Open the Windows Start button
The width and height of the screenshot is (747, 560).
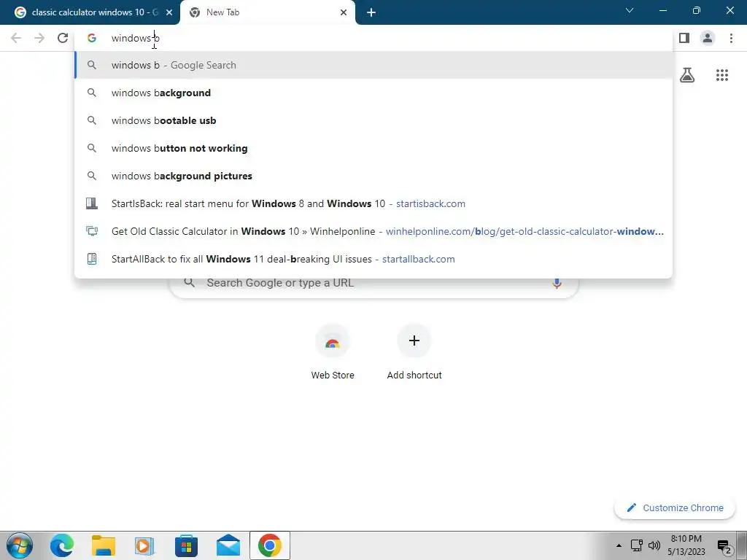coord(20,545)
